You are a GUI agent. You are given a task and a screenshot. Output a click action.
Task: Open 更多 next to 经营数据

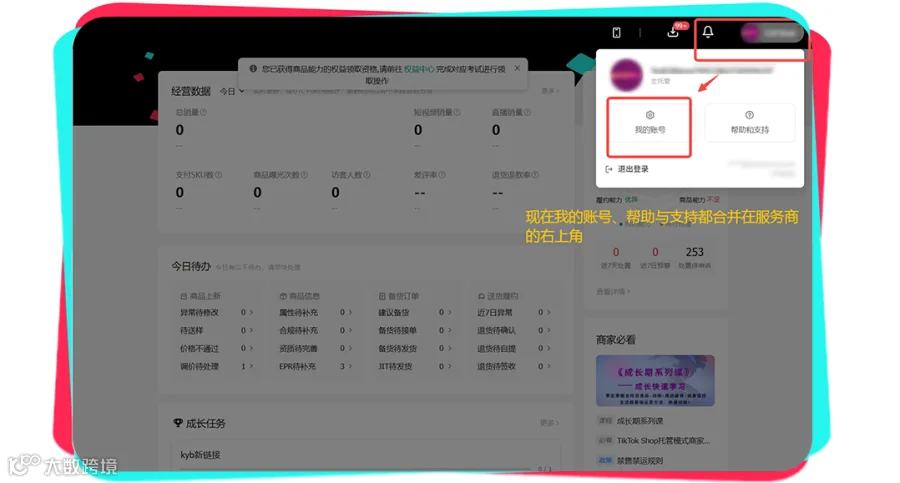click(550, 91)
